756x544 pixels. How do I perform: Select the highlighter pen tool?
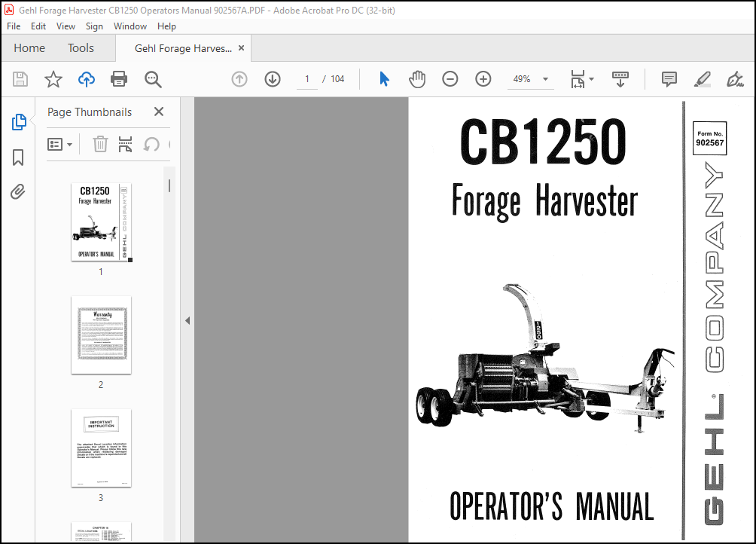tap(702, 79)
